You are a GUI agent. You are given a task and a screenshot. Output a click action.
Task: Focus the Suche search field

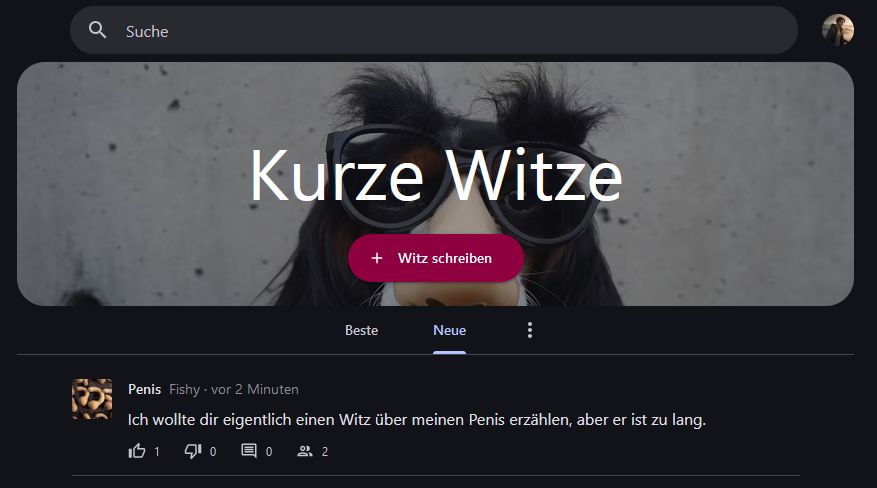click(x=433, y=30)
